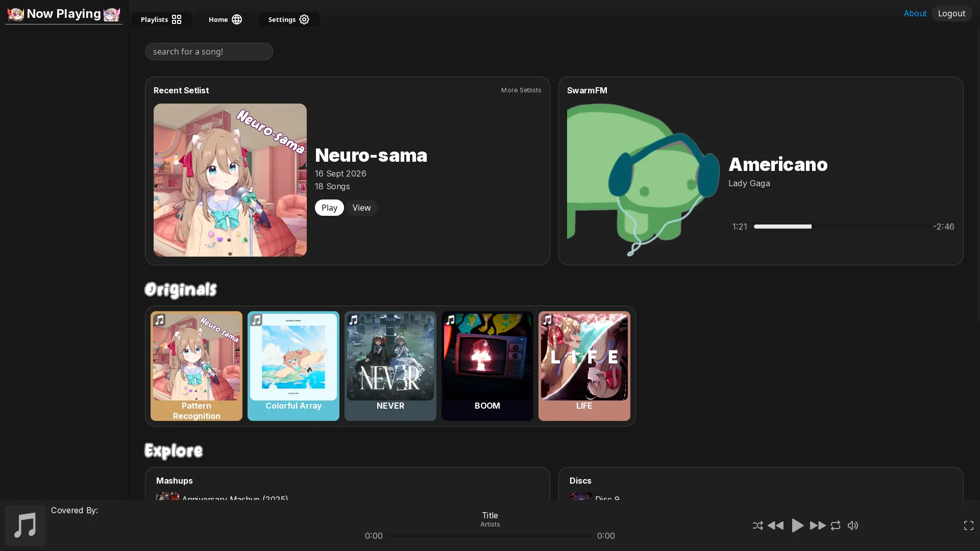The width and height of the screenshot is (980, 551).
Task: Skip to the previous track
Action: [775, 525]
